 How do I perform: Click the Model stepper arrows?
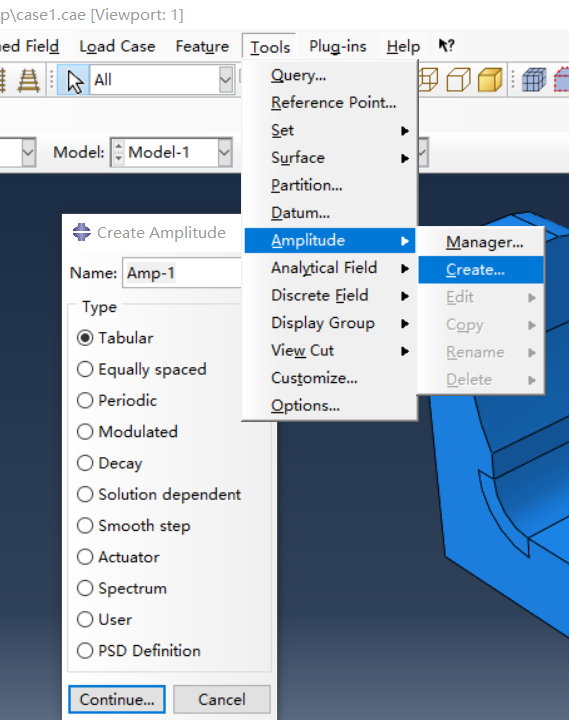pos(118,152)
